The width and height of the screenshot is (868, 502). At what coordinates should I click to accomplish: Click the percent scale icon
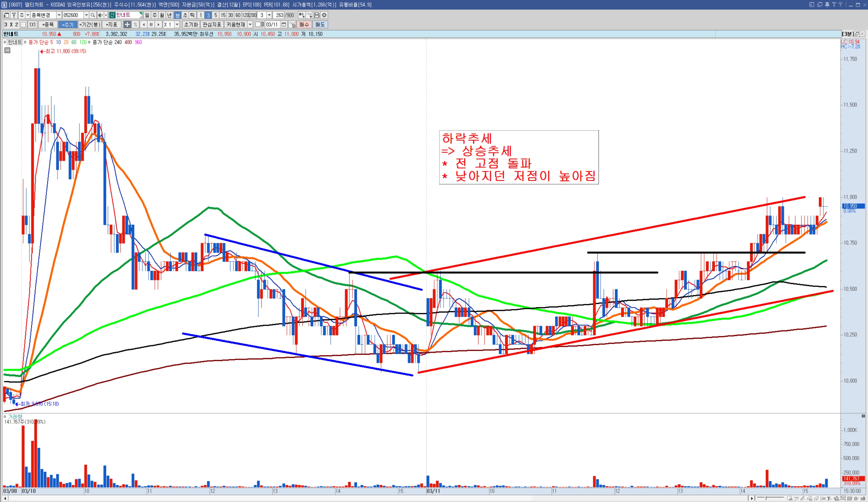coord(135,24)
